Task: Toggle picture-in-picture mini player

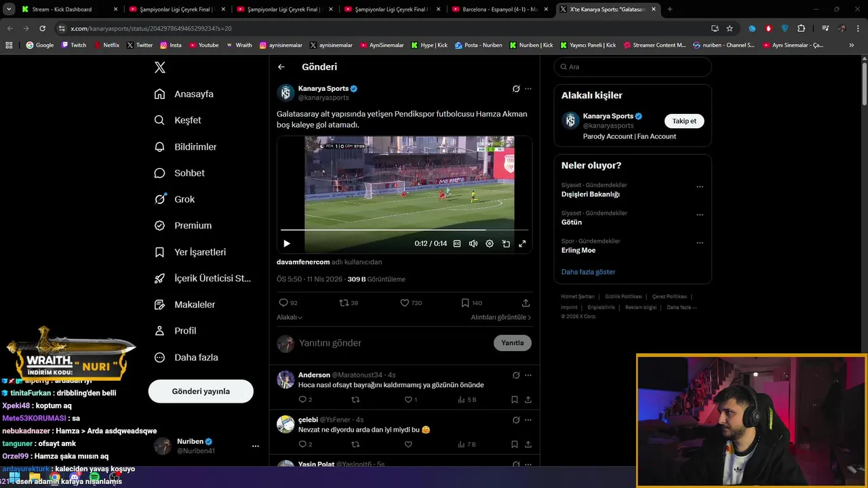Action: [506, 243]
